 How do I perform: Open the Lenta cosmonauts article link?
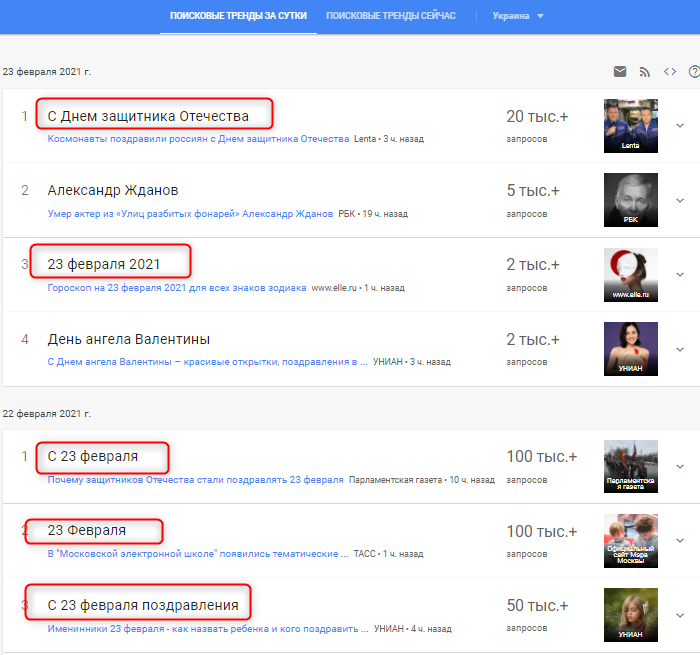tap(199, 139)
